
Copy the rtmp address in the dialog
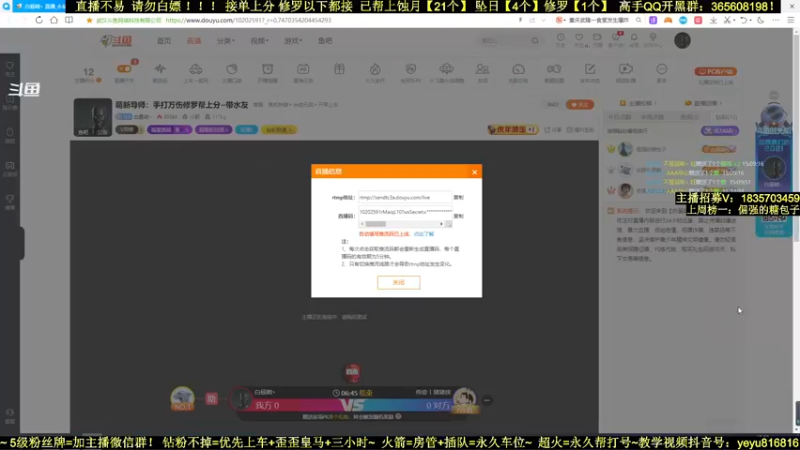coord(459,197)
